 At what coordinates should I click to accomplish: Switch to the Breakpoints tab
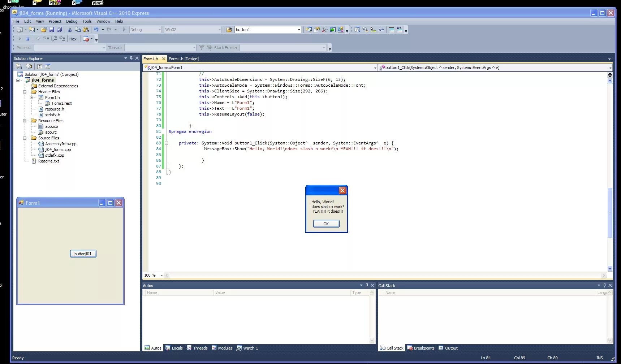tap(421, 348)
